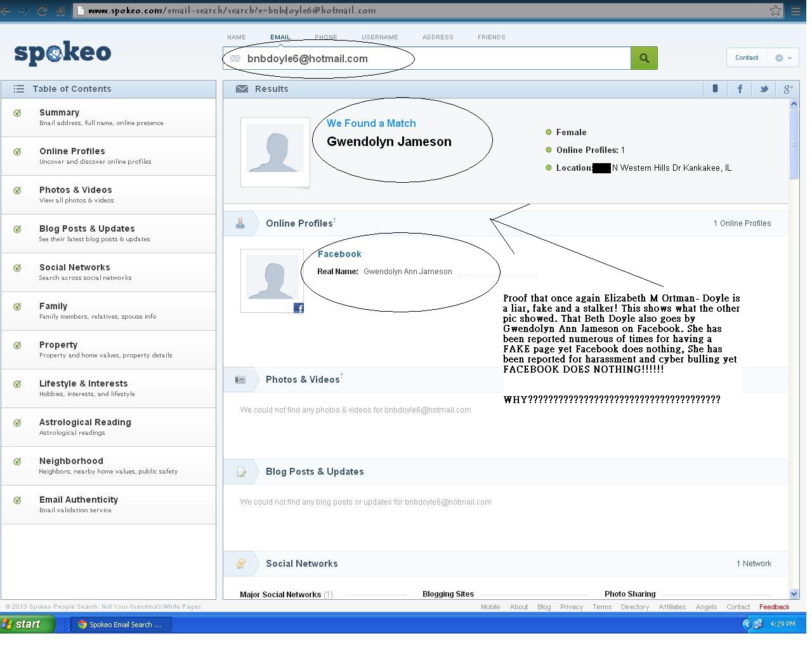The width and height of the screenshot is (812, 650).
Task: Open the Mobile footer link
Action: pyautogui.click(x=490, y=607)
